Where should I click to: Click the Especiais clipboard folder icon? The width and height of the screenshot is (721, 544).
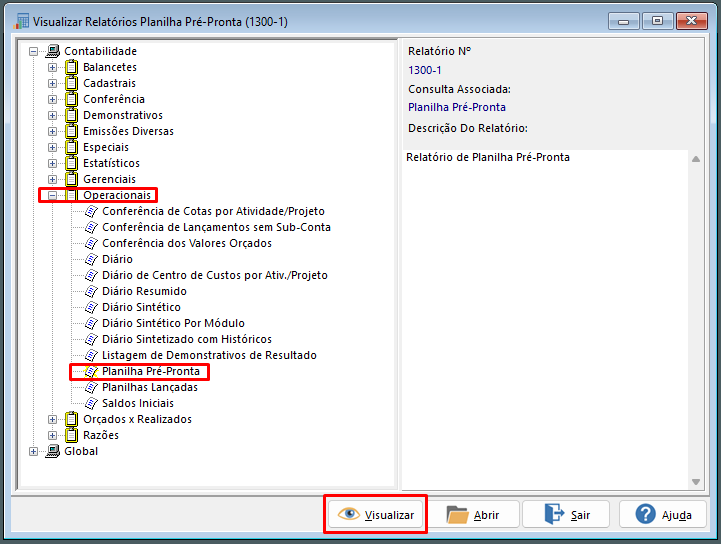[71, 148]
